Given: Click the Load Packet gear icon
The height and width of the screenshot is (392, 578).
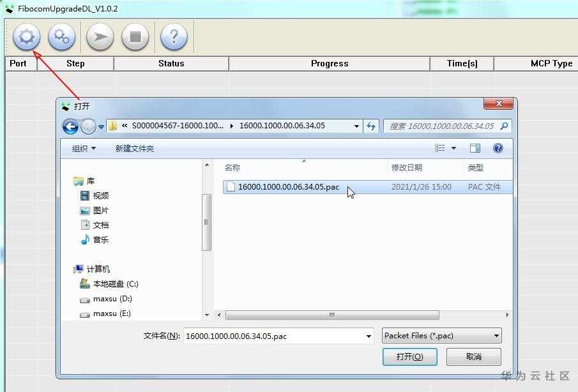Looking at the screenshot, I should click(x=27, y=36).
